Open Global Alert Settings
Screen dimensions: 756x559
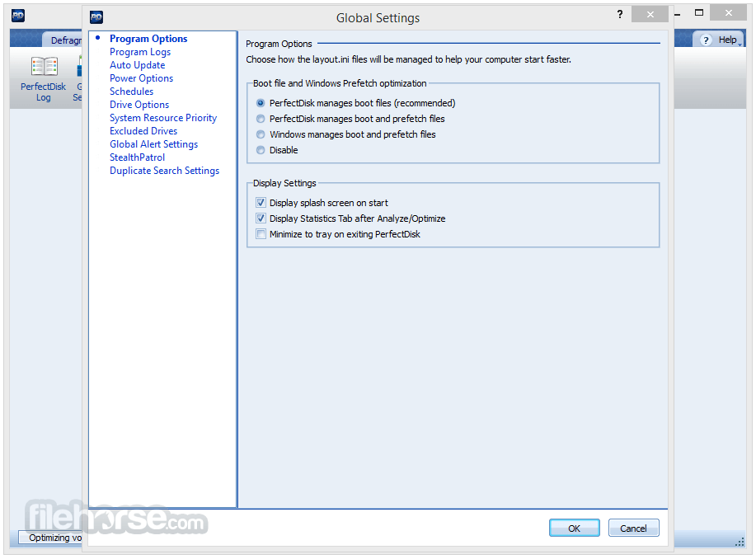coord(154,144)
